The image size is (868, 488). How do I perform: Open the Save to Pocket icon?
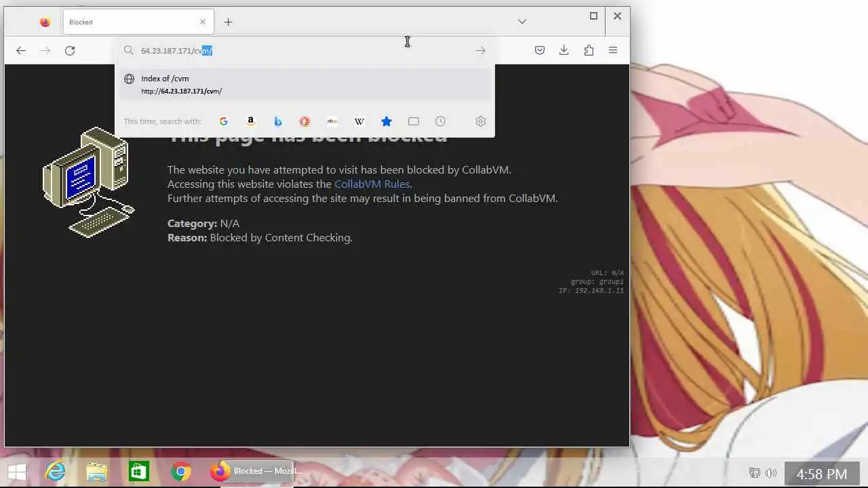coord(540,50)
